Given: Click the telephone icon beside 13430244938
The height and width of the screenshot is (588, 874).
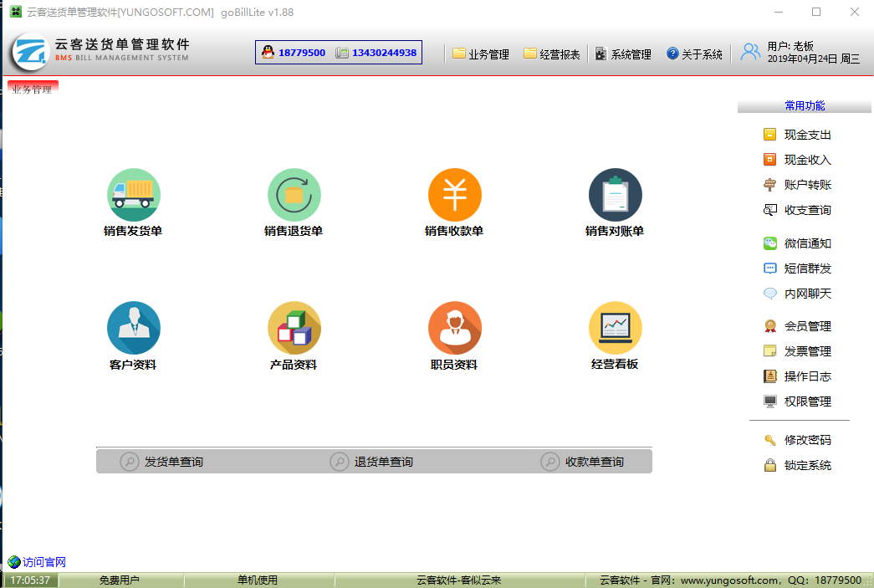Looking at the screenshot, I should (x=342, y=53).
